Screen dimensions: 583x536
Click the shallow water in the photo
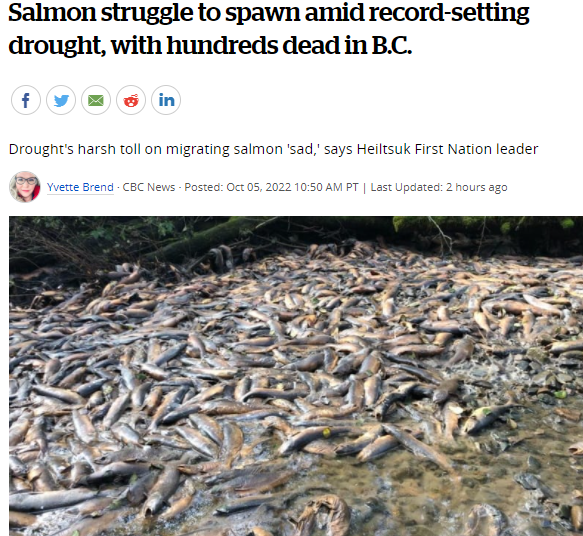(428, 491)
